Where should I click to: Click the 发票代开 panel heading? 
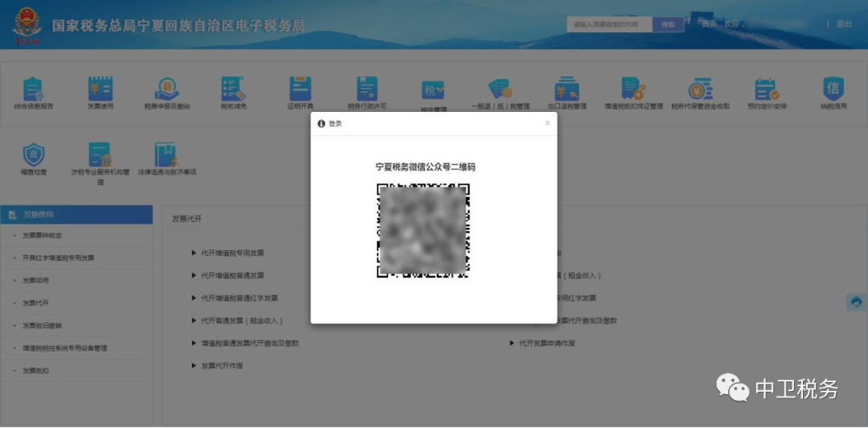(186, 219)
